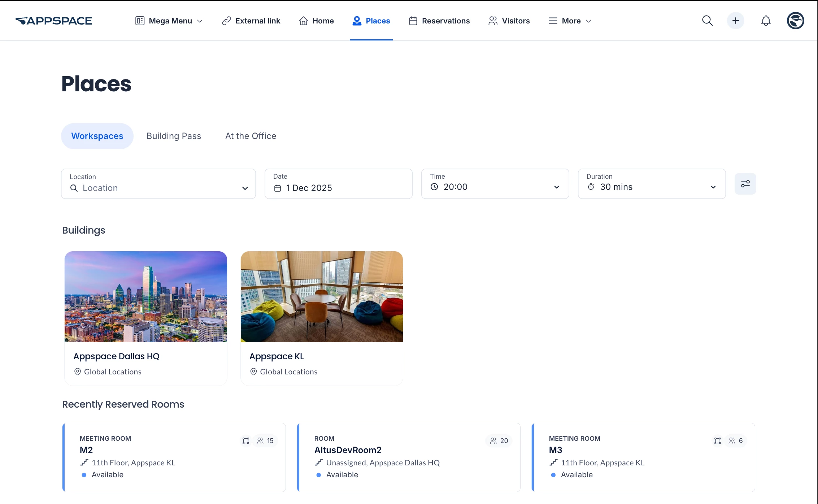
Task: Go to Visitors in navigation
Action: click(509, 21)
